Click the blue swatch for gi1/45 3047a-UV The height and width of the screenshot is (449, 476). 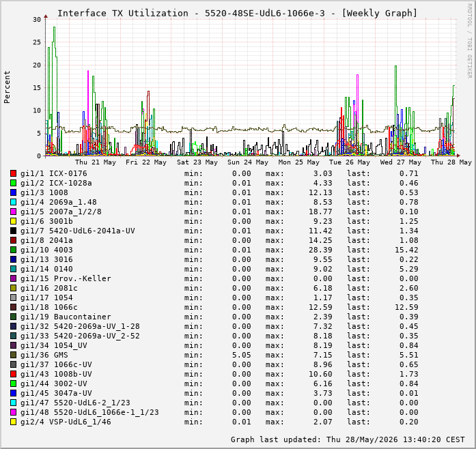[x=13, y=393]
